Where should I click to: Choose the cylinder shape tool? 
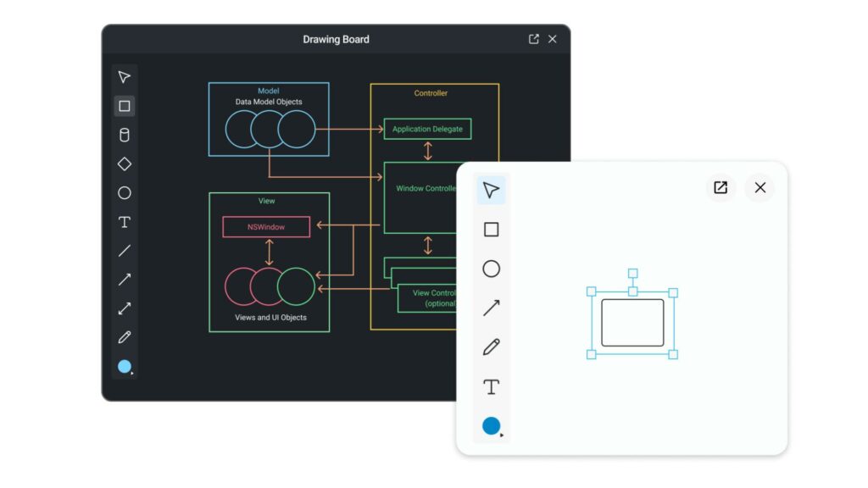coord(125,135)
